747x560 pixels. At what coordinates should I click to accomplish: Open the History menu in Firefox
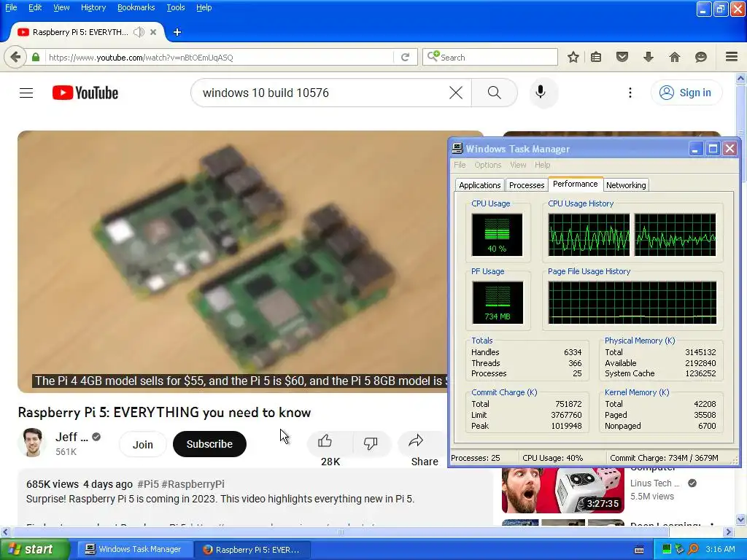pyautogui.click(x=93, y=7)
